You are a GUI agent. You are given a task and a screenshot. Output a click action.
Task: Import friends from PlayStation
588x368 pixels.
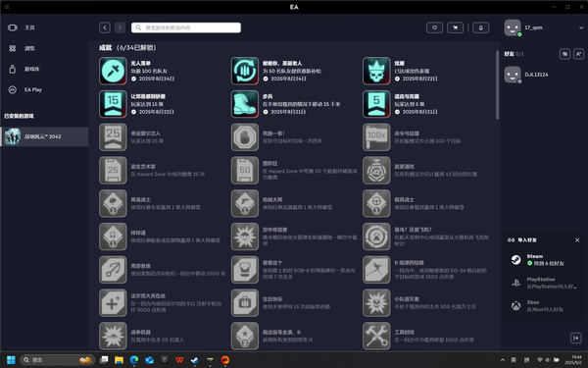[x=545, y=283]
